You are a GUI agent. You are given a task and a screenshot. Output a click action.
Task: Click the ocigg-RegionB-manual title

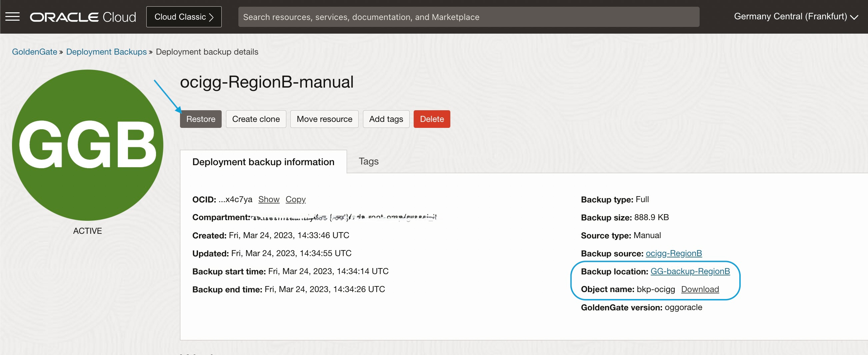tap(267, 82)
